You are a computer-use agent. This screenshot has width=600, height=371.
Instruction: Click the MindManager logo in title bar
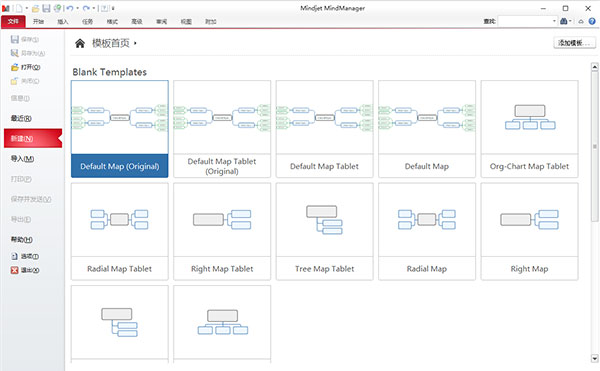coord(5,8)
